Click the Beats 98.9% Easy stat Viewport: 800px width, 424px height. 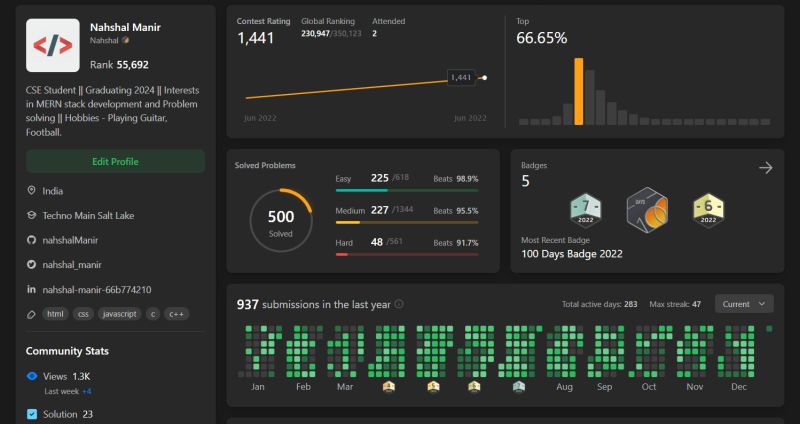click(x=456, y=179)
